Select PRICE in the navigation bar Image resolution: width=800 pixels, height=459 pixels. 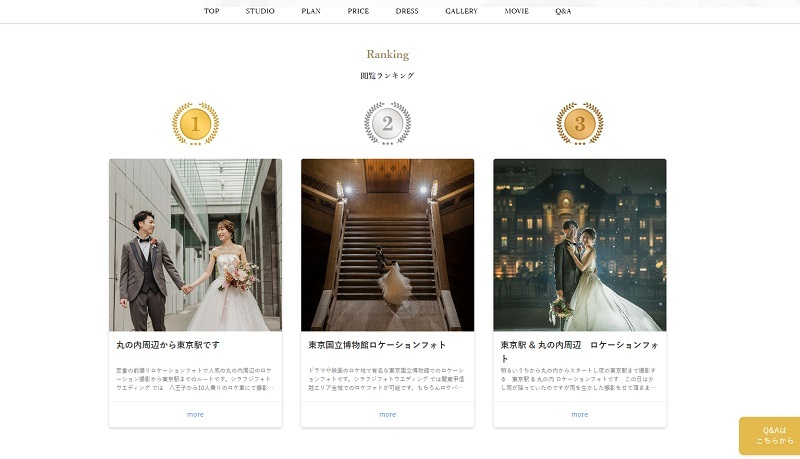[358, 11]
